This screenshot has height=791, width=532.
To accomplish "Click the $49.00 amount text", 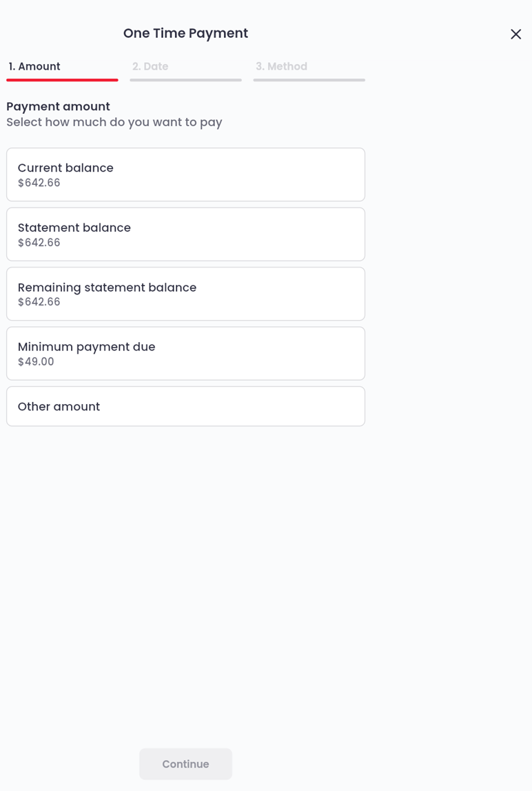I will (36, 361).
